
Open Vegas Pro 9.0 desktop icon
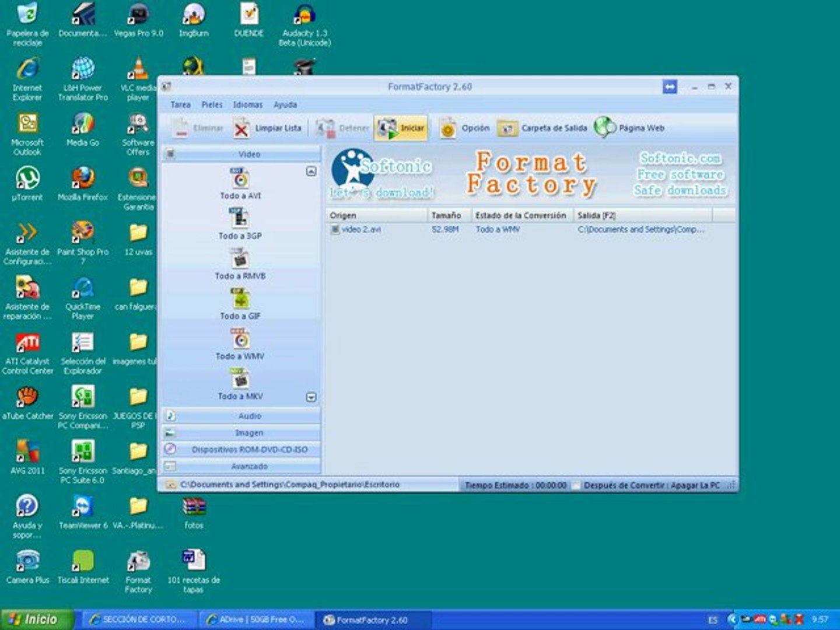[138, 20]
